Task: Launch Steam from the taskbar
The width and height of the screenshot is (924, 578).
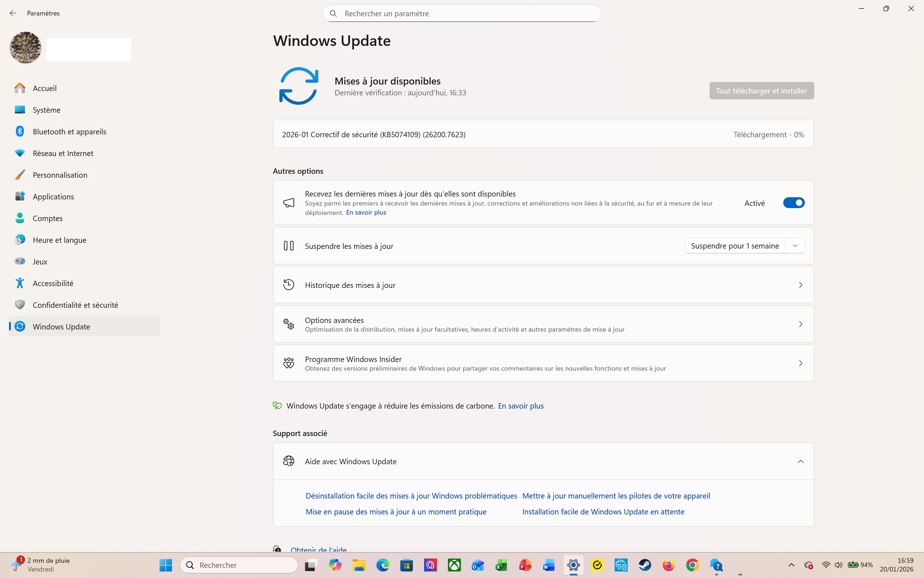Action: (x=645, y=565)
